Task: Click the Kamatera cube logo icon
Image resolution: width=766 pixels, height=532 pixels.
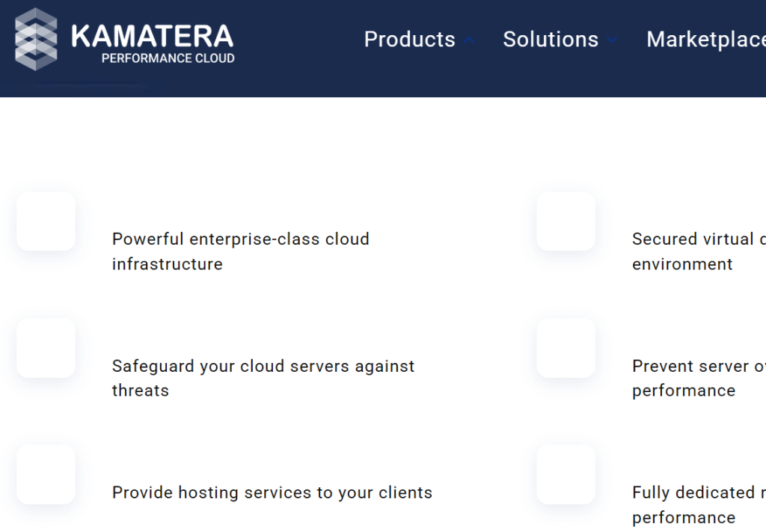Action: click(36, 39)
